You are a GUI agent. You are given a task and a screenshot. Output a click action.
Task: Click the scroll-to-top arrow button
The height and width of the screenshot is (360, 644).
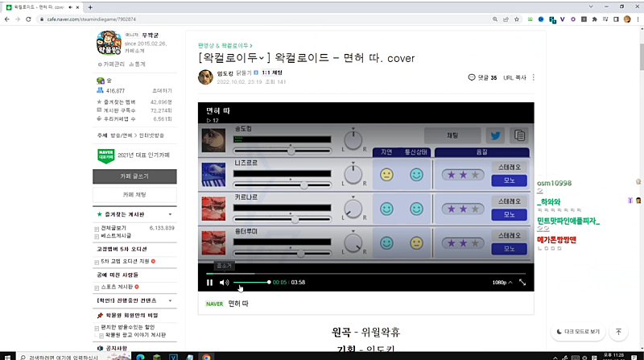coord(619,332)
